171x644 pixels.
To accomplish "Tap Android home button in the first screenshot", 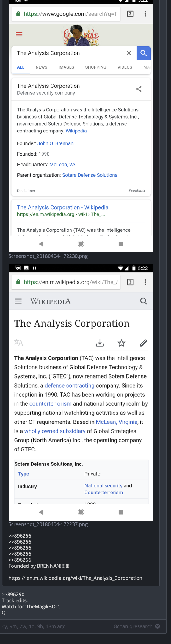I will pyautogui.click(x=81, y=244).
